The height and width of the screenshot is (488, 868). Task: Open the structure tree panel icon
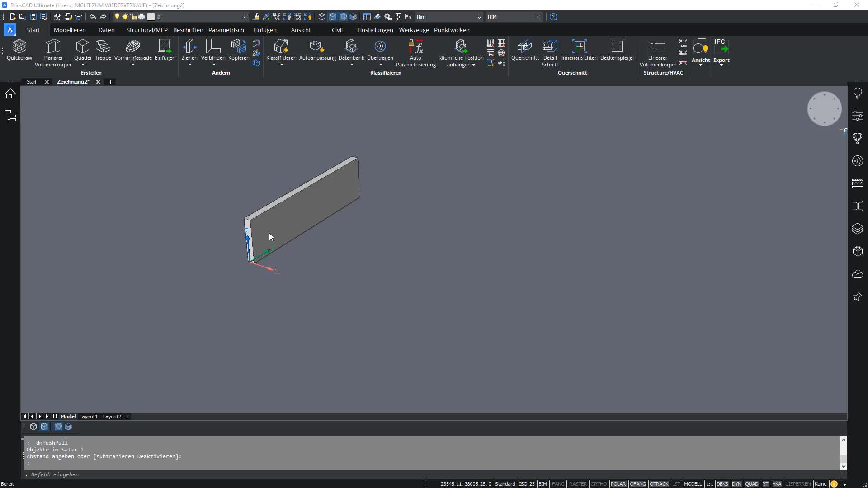[10, 116]
